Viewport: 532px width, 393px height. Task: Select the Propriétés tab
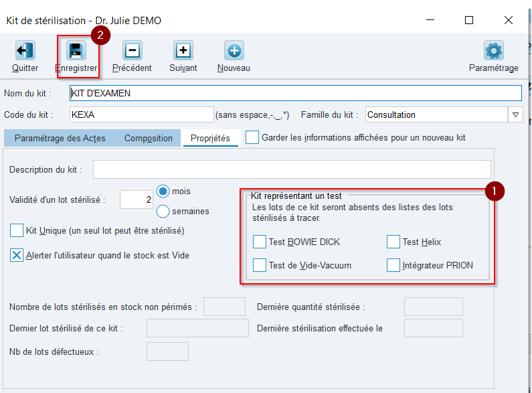(x=210, y=138)
